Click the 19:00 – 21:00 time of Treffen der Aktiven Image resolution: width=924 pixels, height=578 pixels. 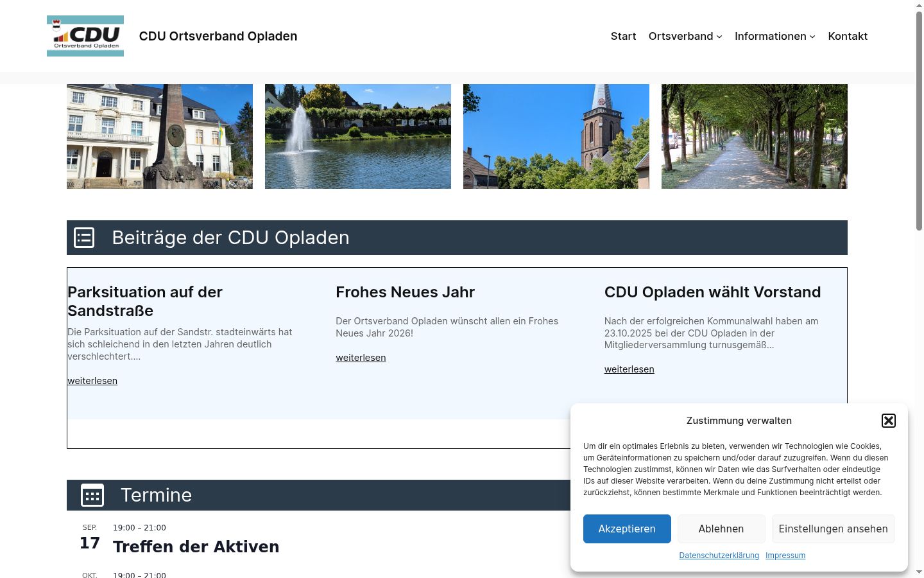point(139,528)
